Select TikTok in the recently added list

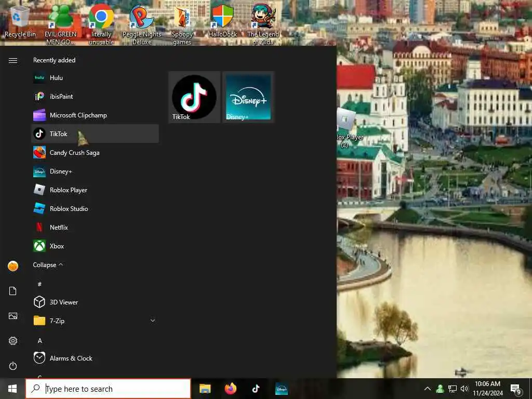(95, 134)
